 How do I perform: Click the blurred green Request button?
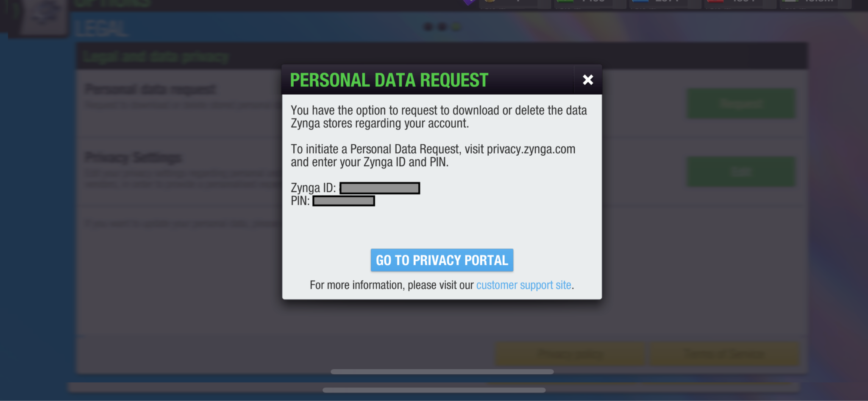(x=741, y=104)
